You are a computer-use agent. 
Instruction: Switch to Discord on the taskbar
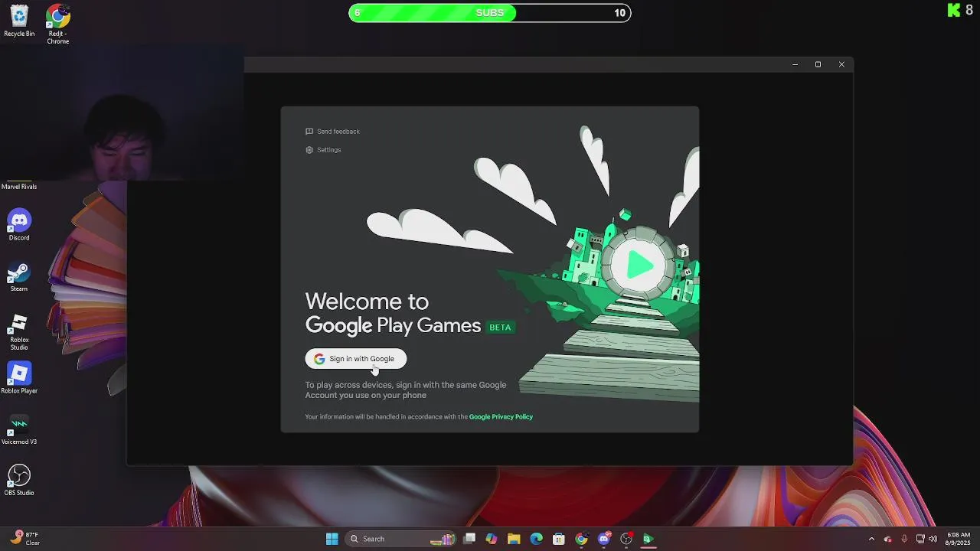pyautogui.click(x=604, y=539)
